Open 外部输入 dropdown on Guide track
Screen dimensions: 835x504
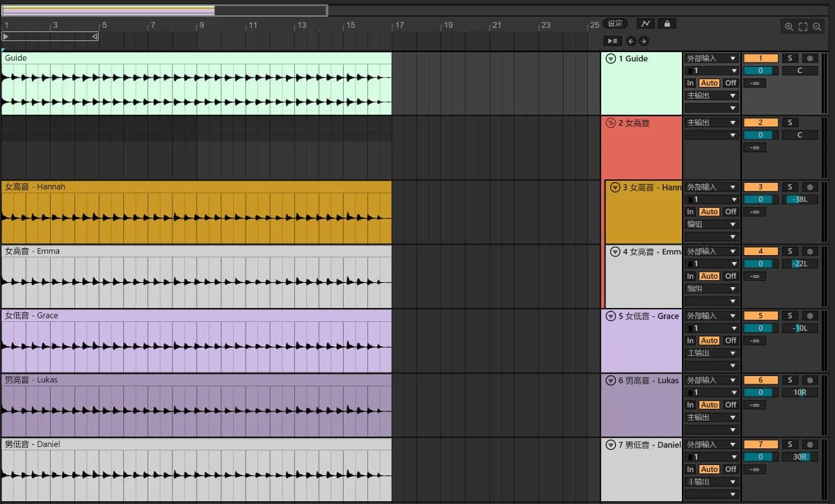point(711,58)
